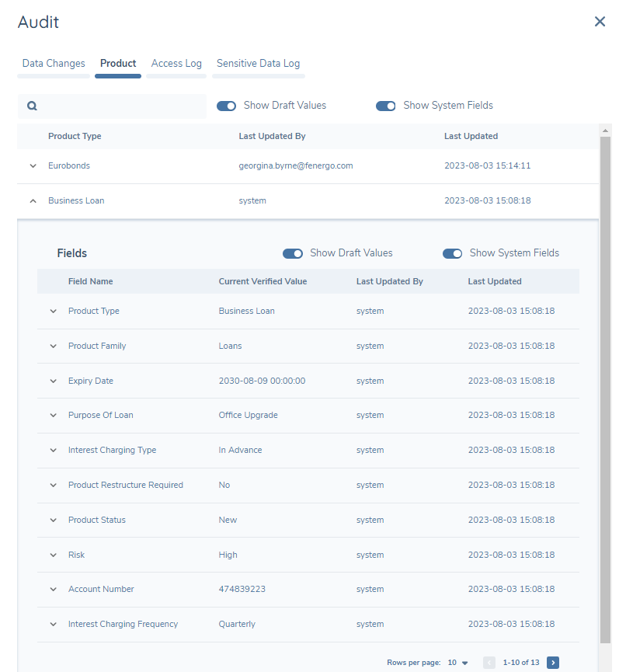The width and height of the screenshot is (619, 672).
Task: Expand the Risk field row
Action: 54,555
